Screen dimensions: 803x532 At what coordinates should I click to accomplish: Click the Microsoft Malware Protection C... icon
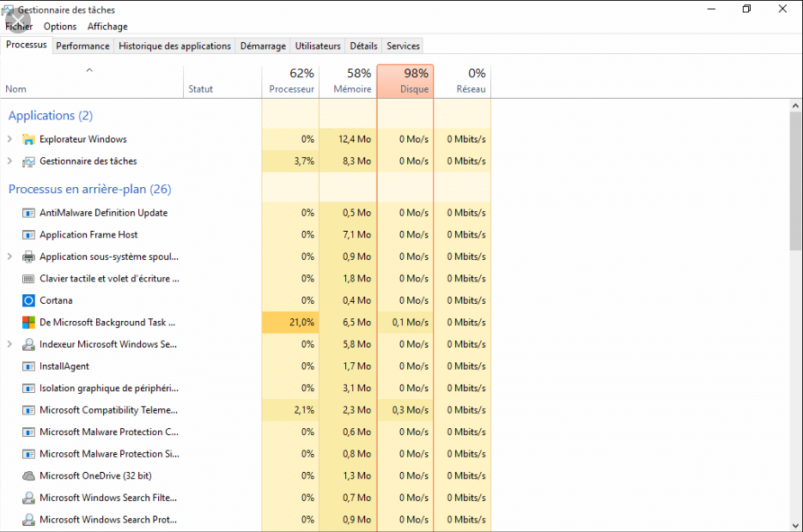tap(28, 432)
